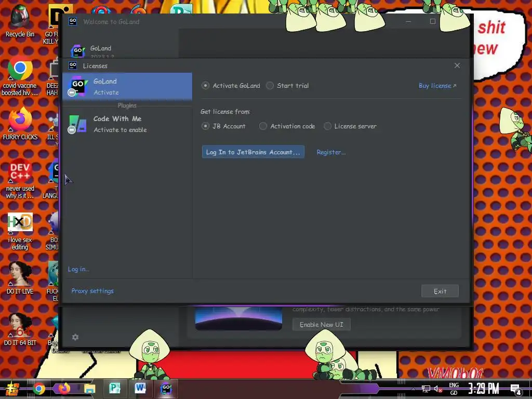532x399 pixels.
Task: Select Code With Me plugin entry
Action: point(127,124)
